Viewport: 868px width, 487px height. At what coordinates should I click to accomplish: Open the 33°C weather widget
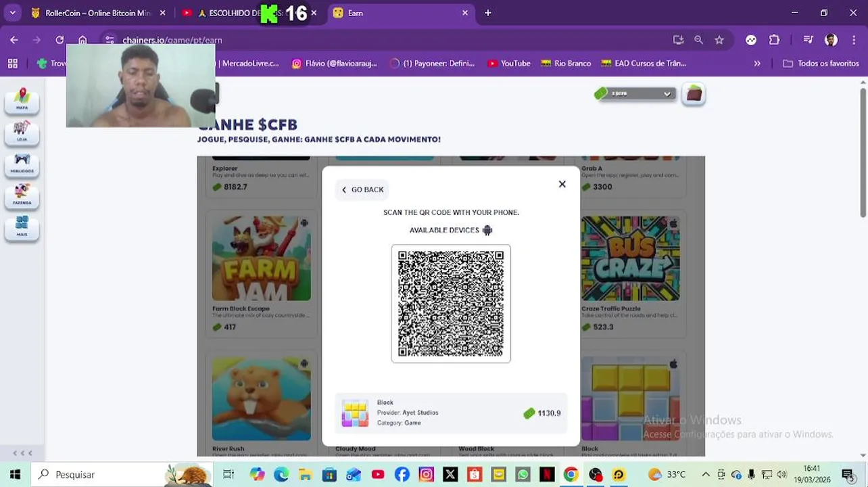pyautogui.click(x=667, y=474)
